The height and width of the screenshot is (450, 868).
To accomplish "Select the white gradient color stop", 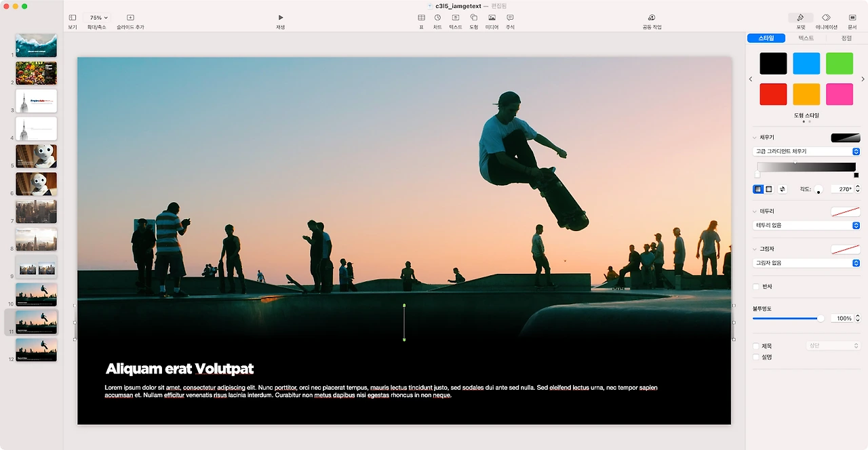I will click(x=757, y=175).
